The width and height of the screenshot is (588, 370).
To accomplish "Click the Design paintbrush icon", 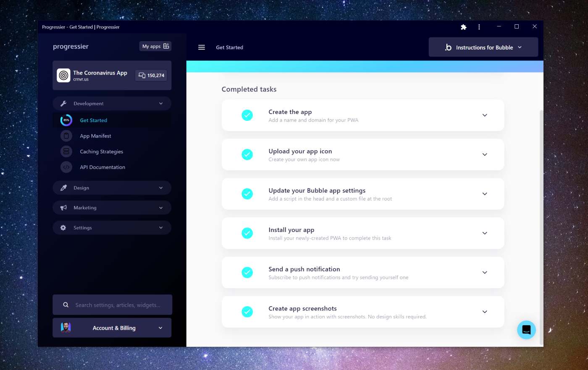I will (63, 188).
